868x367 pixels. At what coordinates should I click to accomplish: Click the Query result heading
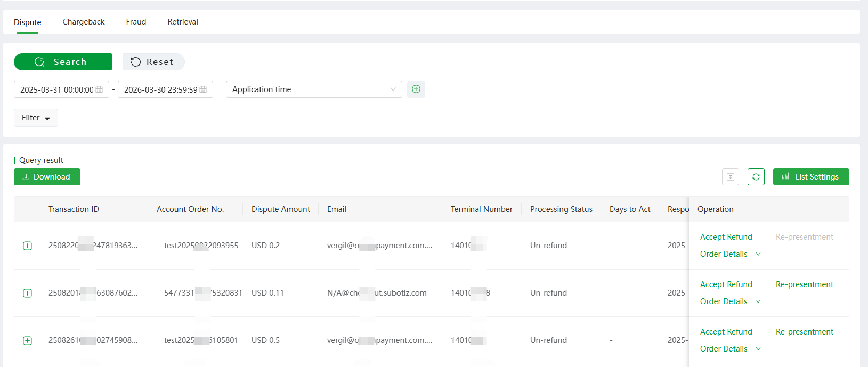click(41, 160)
